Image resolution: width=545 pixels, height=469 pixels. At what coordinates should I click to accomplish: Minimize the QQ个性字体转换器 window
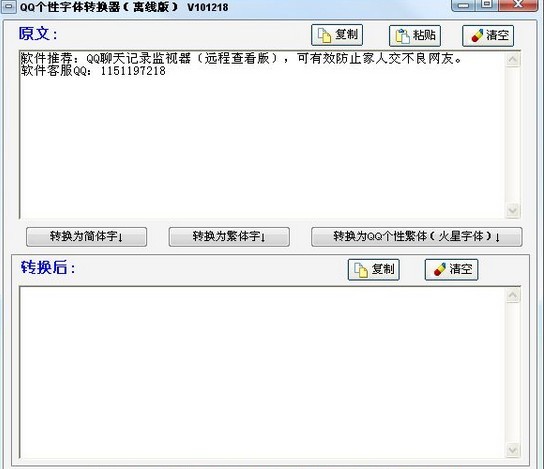464,5
